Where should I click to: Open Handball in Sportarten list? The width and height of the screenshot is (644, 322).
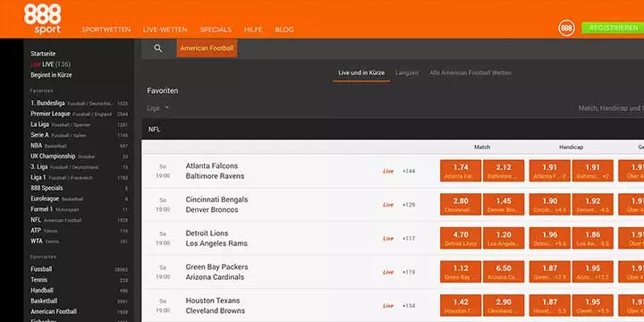80,291
